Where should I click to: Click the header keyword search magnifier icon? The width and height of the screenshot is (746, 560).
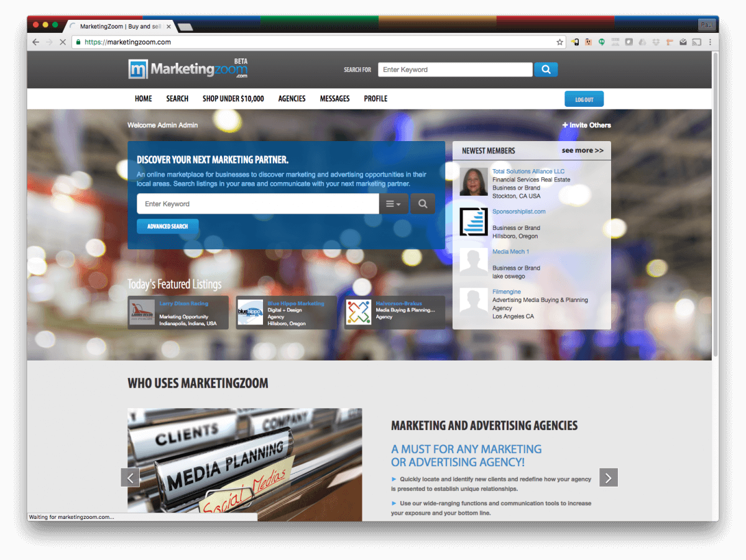[545, 69]
